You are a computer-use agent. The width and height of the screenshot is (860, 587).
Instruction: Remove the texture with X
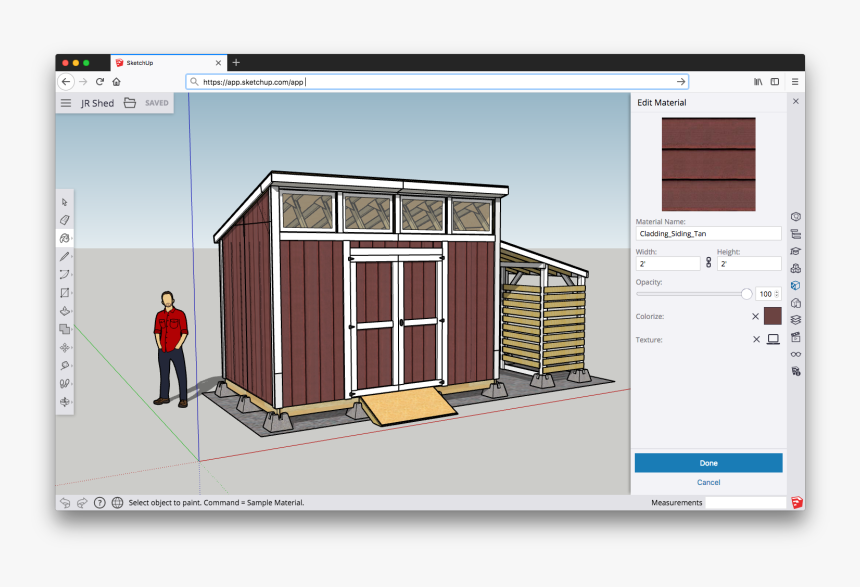pyautogui.click(x=755, y=339)
